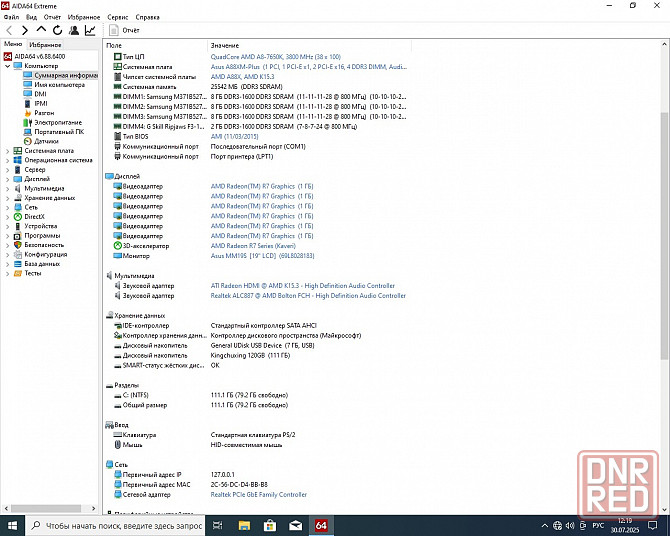Expand the Дисплей tree node
The image size is (670, 536).
[7, 179]
